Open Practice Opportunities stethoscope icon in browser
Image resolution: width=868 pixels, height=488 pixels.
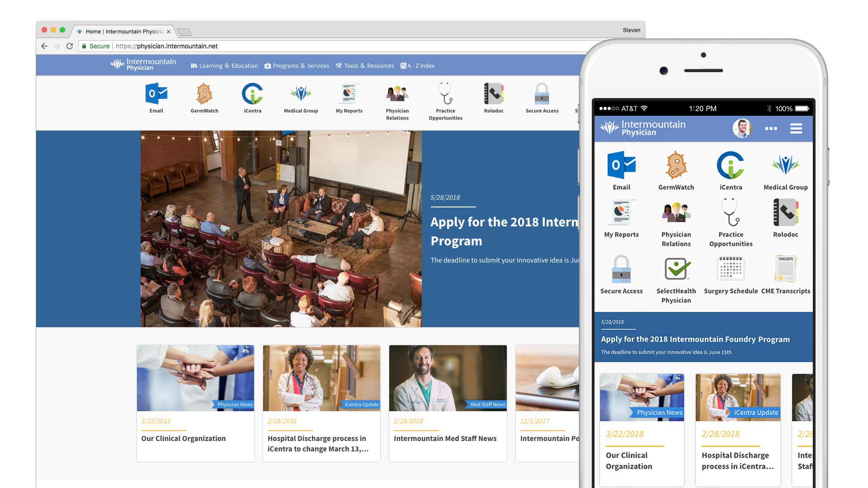pyautogui.click(x=445, y=94)
